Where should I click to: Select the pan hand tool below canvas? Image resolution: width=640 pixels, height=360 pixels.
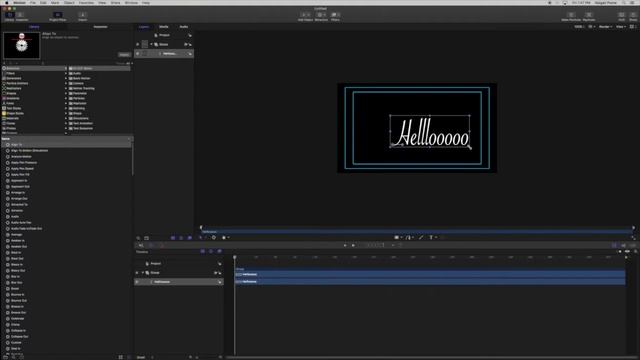point(224,237)
